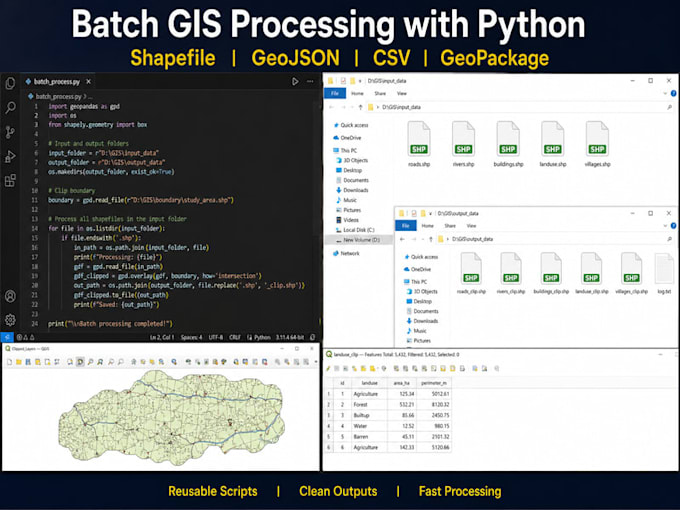Open the Source Control icon in VS Code
Viewport: 680px width, 510px height.
coord(10,132)
